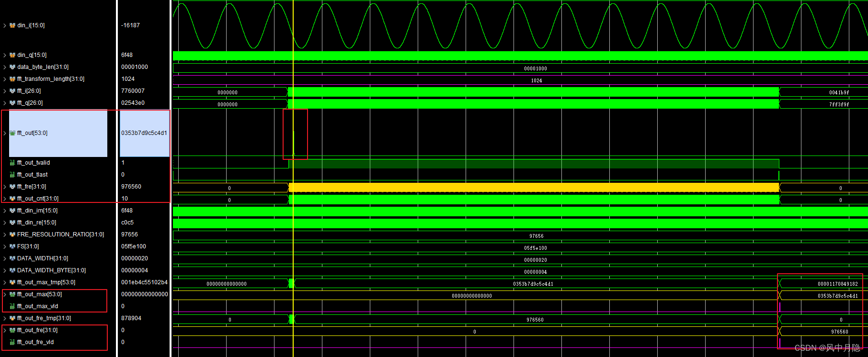868x357 pixels.
Task: Click the value 0353b7d9c5c4d1 for fft_out
Action: tap(144, 133)
